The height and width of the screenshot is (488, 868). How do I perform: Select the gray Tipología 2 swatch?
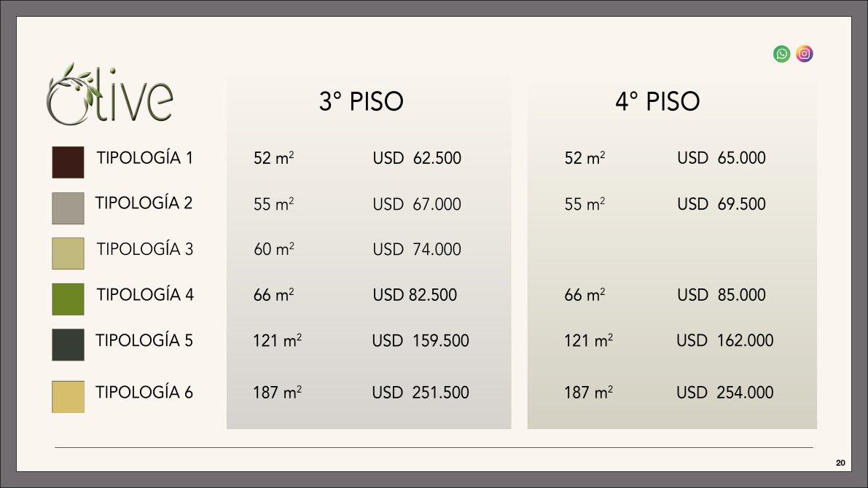pos(68,208)
